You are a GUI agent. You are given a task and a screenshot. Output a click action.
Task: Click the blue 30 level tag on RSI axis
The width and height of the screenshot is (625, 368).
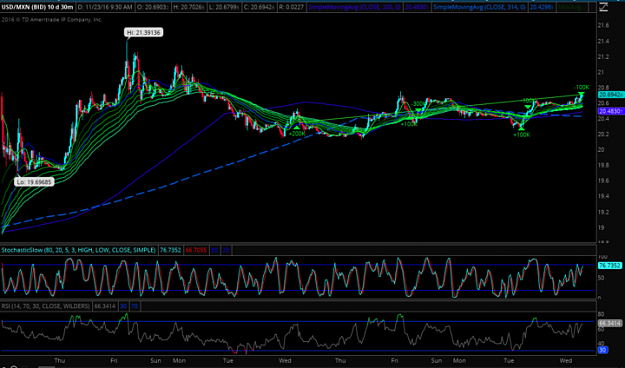click(x=603, y=350)
